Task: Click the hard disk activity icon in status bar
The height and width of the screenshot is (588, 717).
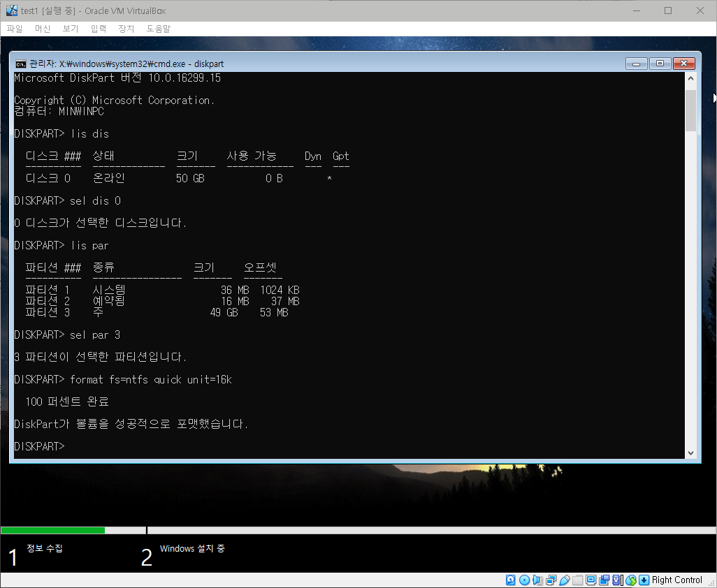Action: 510,580
